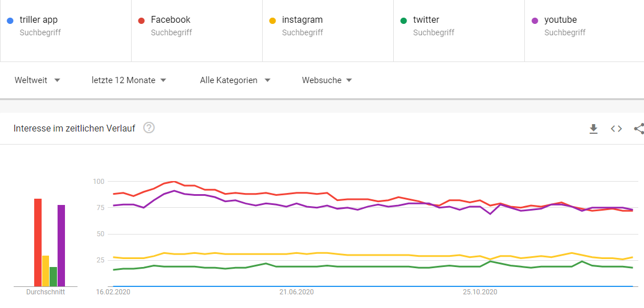Edit the triller app search term

[x=39, y=20]
